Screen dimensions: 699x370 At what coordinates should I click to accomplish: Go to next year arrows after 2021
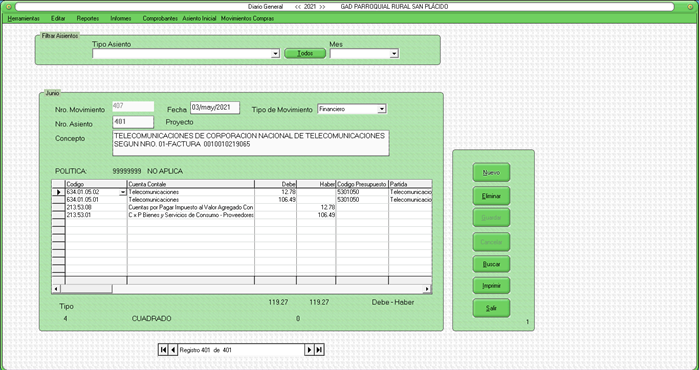[322, 7]
